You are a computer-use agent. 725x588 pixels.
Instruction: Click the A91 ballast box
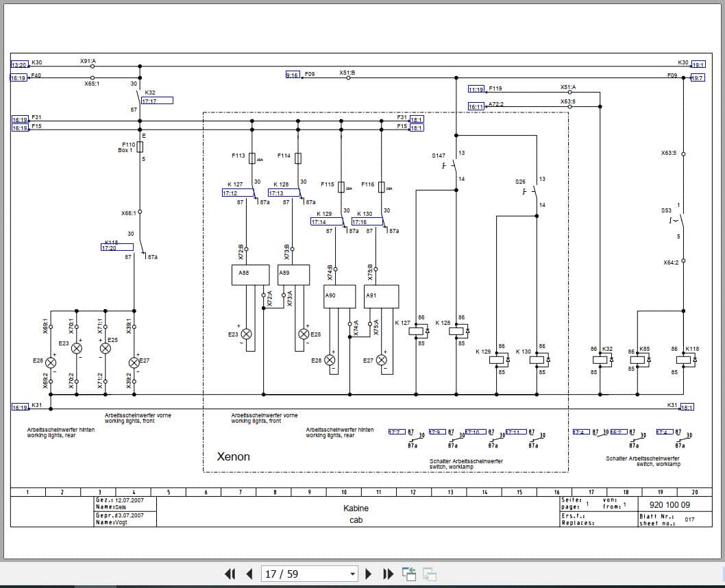click(382, 297)
